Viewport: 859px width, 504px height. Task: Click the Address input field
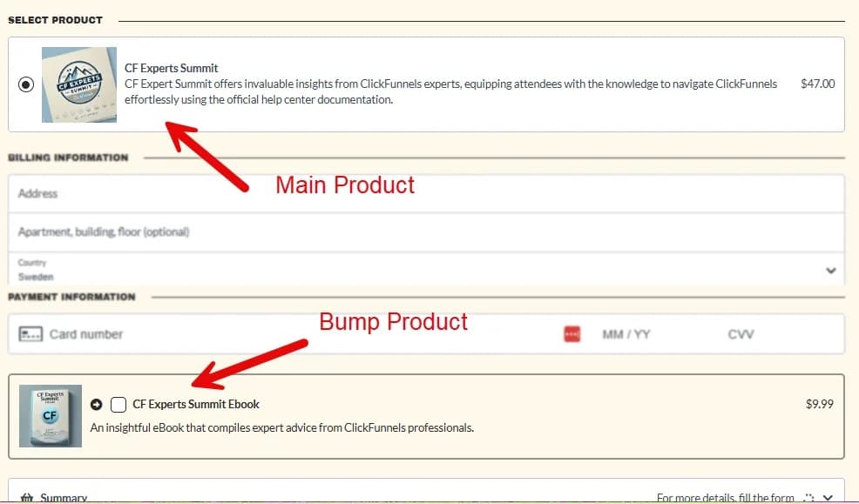coord(426,194)
